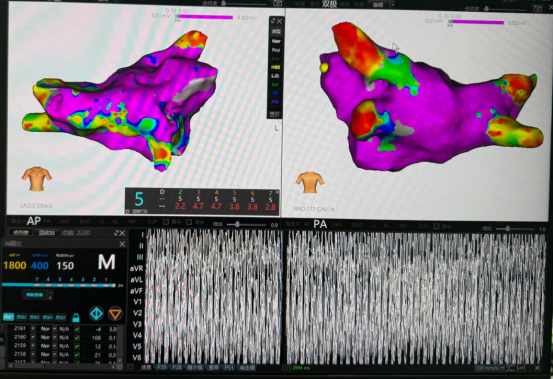Screen dimensions: 553x379
Task: Select the HBE point type in legend
Action: point(275,67)
